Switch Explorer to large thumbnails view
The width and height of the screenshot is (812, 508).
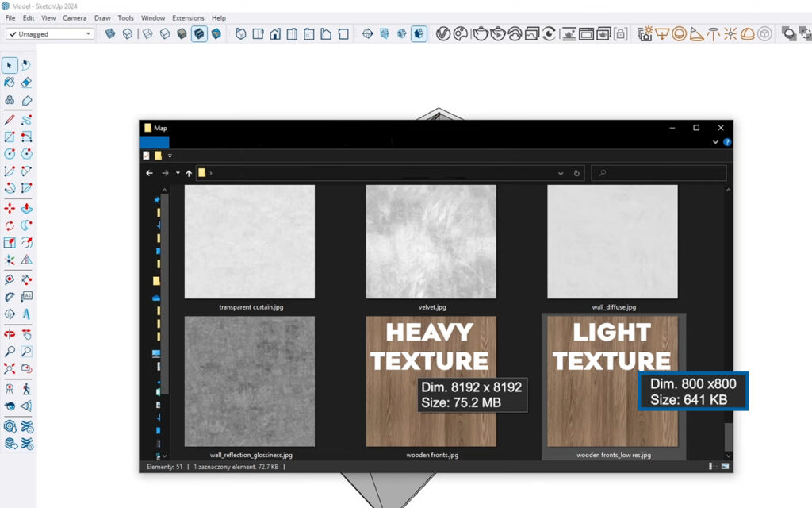coord(724,467)
